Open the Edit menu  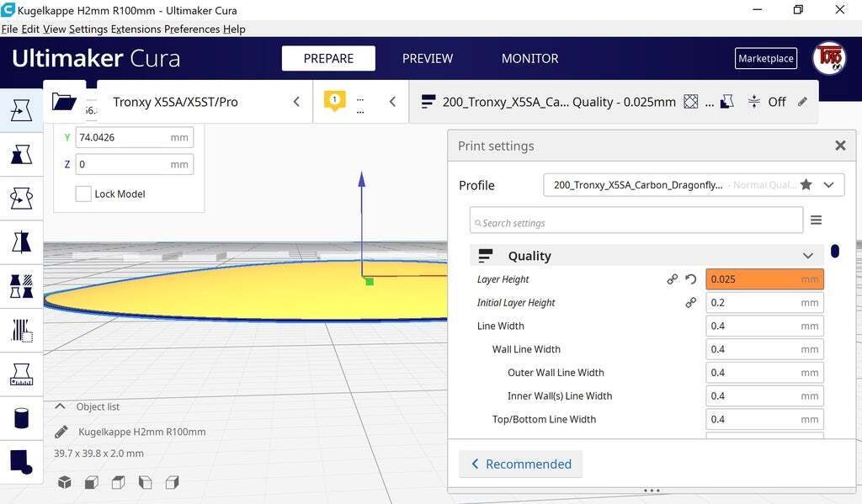tap(30, 29)
